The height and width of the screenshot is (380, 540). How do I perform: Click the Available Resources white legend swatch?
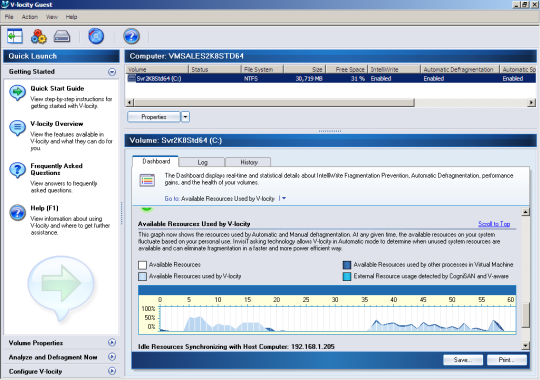tap(142, 265)
